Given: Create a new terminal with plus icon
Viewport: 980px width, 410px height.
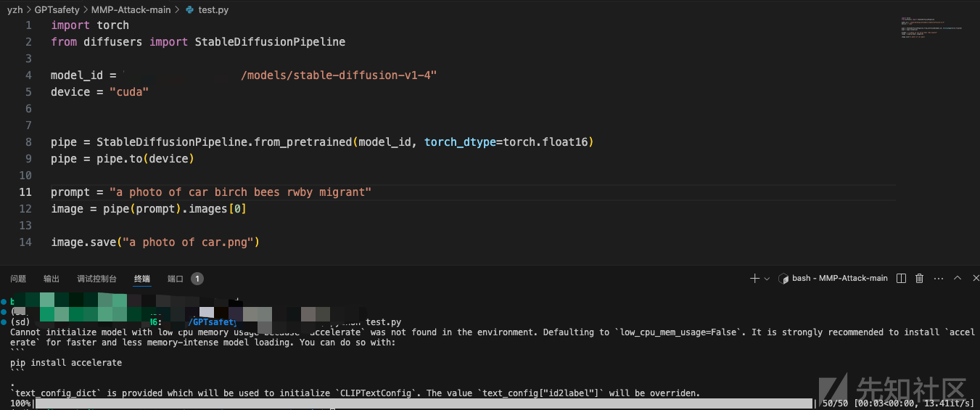Looking at the screenshot, I should coord(755,278).
